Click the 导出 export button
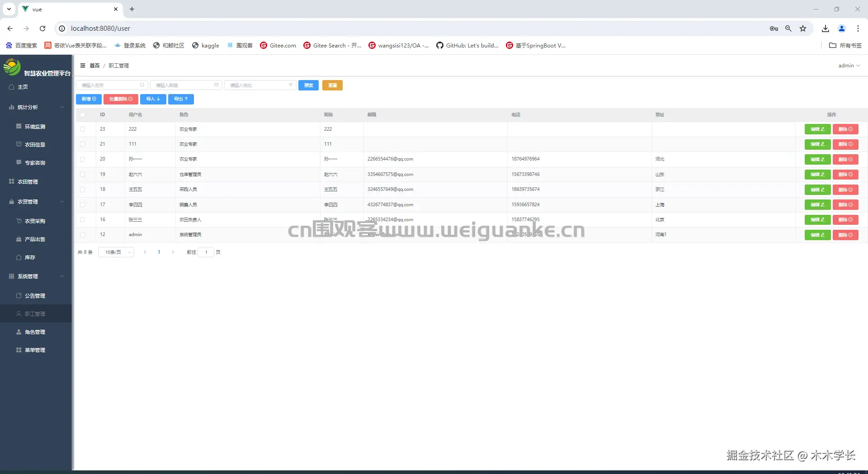 point(181,99)
